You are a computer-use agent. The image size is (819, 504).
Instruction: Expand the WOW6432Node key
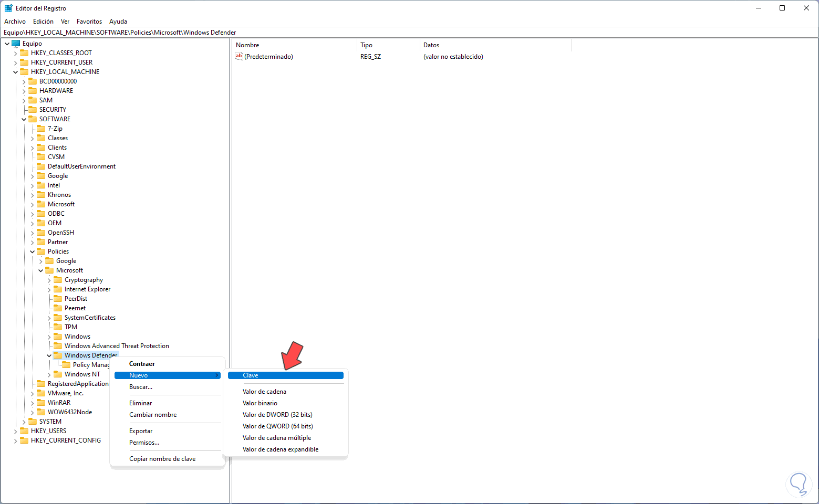tap(32, 412)
